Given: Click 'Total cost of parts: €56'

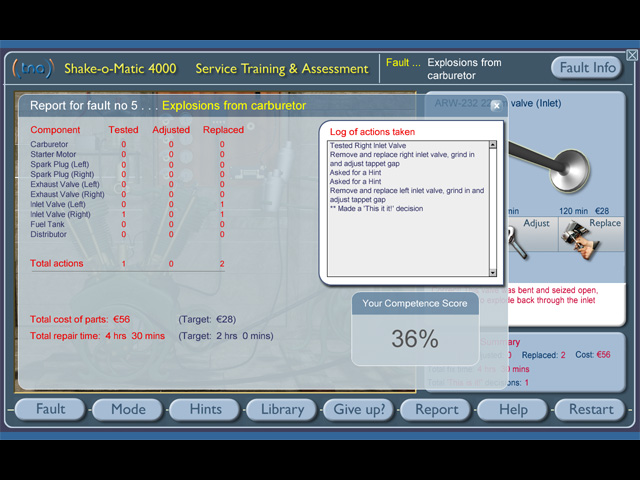Looking at the screenshot, I should tap(80, 319).
